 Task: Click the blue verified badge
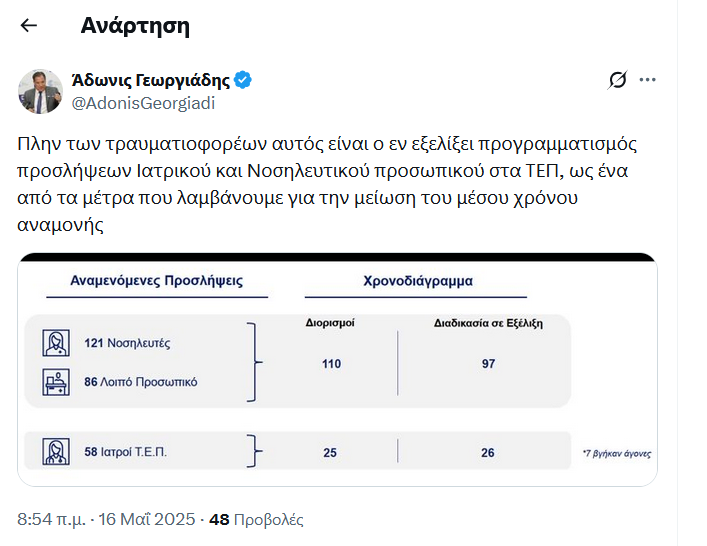click(x=243, y=80)
